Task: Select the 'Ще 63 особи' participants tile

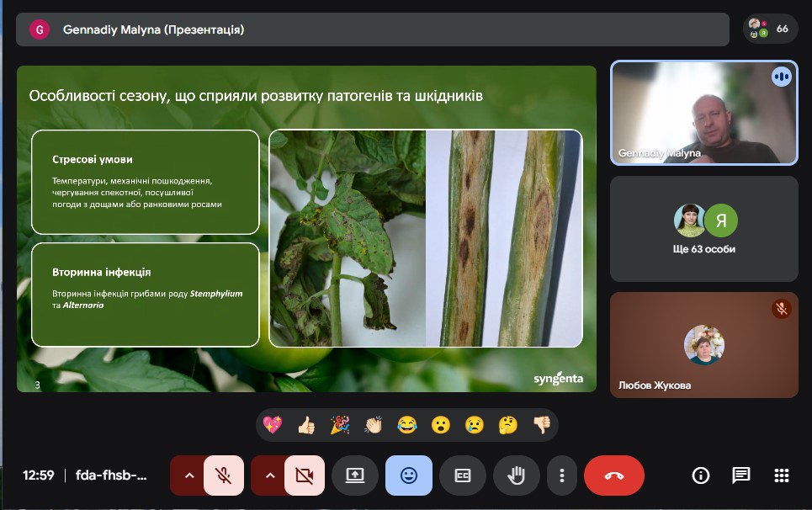Action: click(704, 228)
